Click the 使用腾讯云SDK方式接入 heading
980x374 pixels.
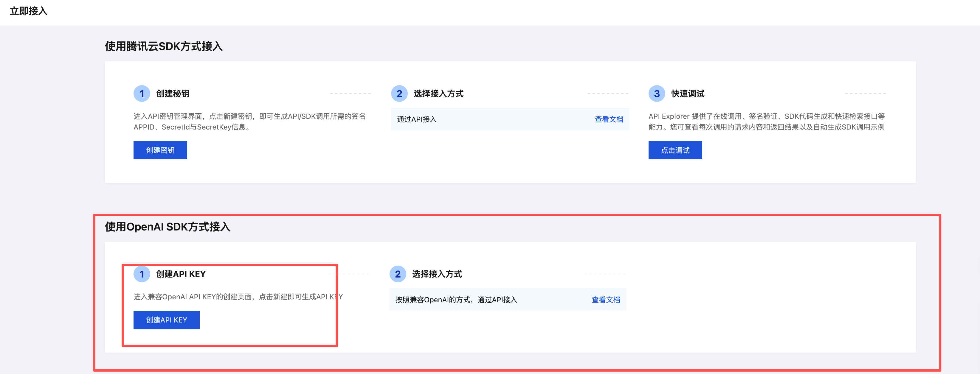coord(164,46)
